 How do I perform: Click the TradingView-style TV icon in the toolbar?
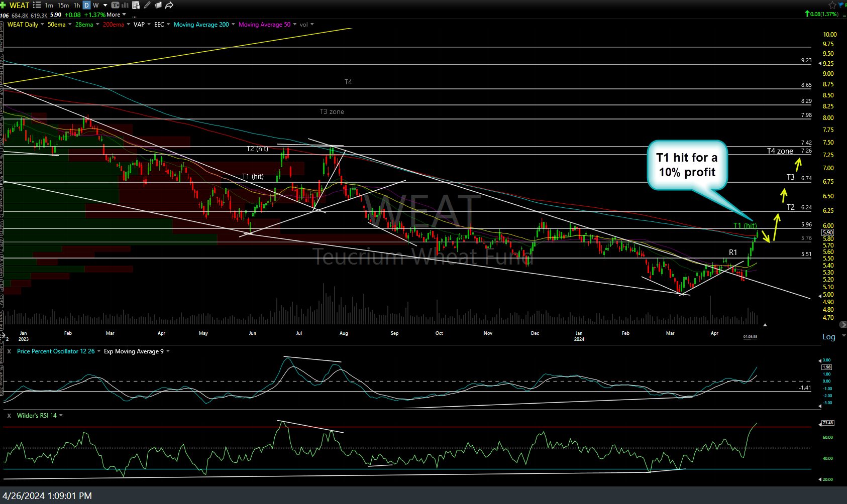click(x=115, y=5)
